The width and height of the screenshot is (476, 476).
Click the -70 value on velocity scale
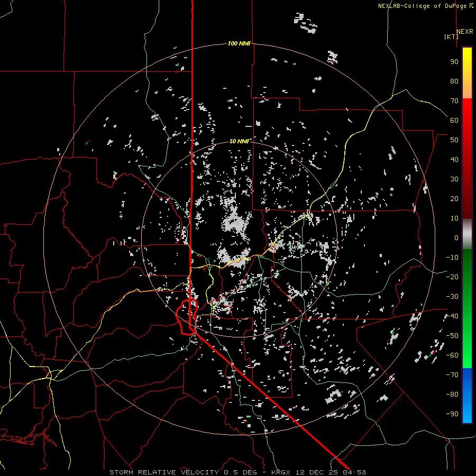(x=452, y=375)
